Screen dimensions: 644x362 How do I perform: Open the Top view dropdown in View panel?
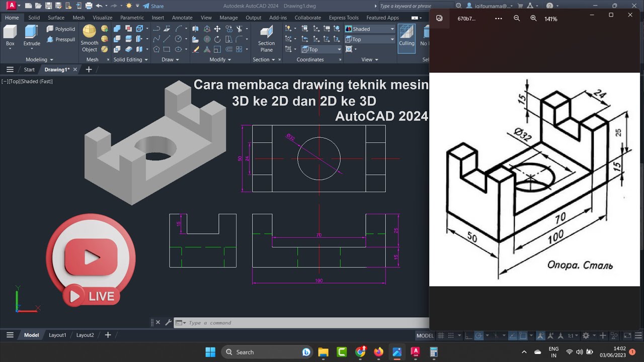point(370,39)
